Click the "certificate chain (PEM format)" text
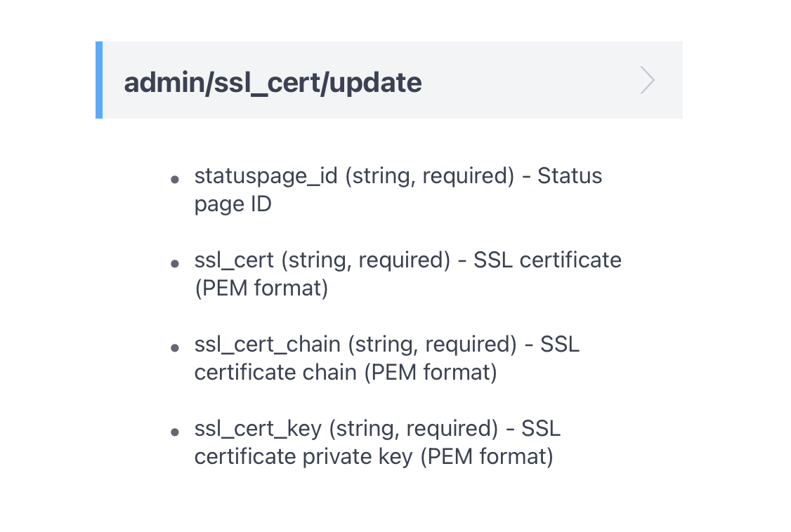This screenshot has width=791, height=532. [346, 373]
